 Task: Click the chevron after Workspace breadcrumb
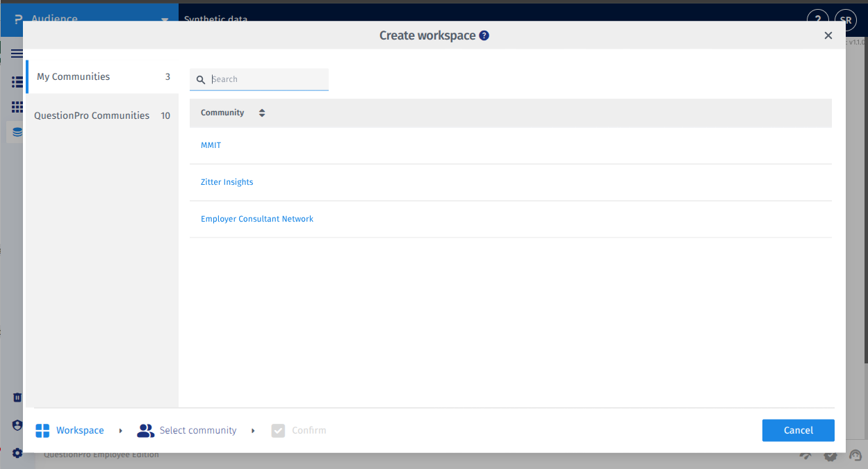pyautogui.click(x=120, y=430)
